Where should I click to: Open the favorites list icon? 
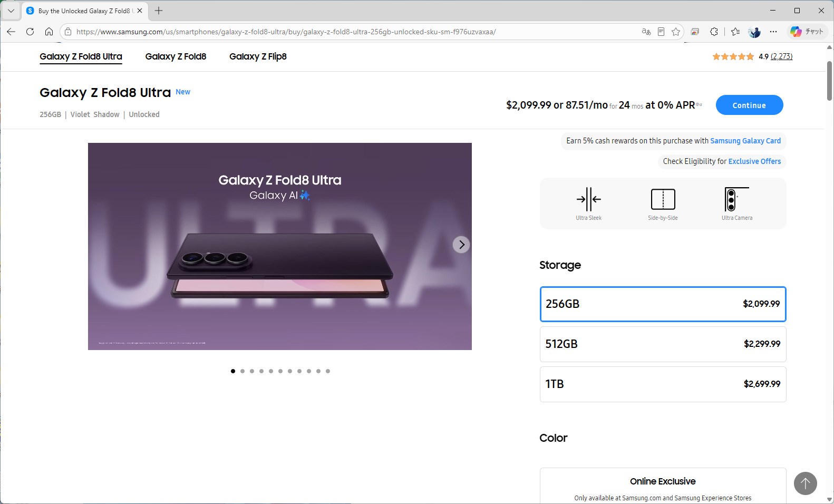pyautogui.click(x=735, y=32)
